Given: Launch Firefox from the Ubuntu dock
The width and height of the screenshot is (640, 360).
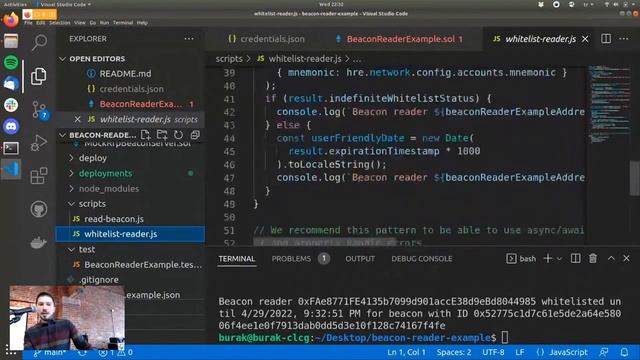Looking at the screenshot, I should tap(11, 19).
